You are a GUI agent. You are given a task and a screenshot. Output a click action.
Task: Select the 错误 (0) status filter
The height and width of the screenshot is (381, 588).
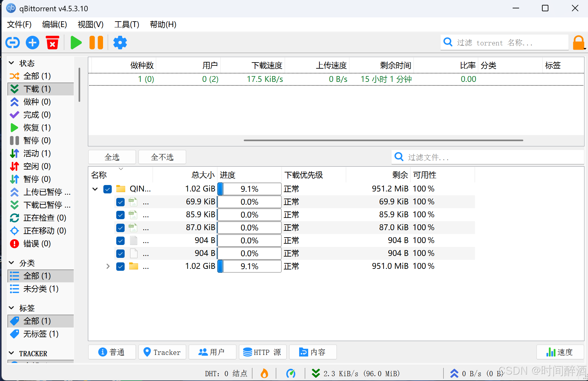coord(41,244)
